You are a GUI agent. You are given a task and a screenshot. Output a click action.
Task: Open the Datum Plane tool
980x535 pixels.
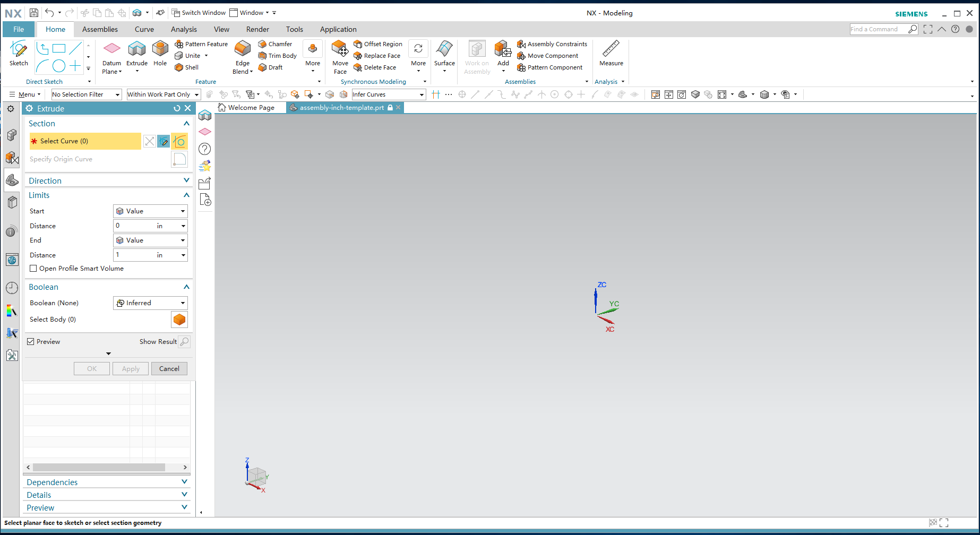(x=111, y=57)
